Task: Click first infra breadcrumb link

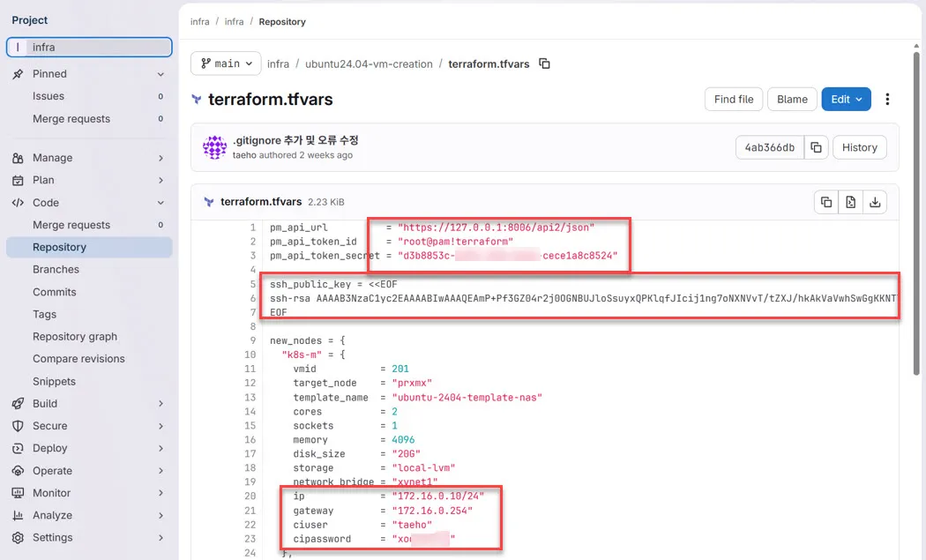Action: (x=199, y=22)
